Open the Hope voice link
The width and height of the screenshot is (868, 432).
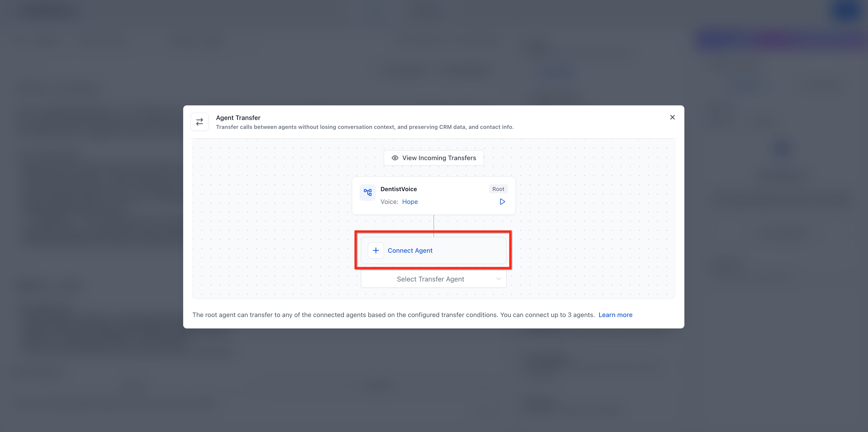coord(410,202)
